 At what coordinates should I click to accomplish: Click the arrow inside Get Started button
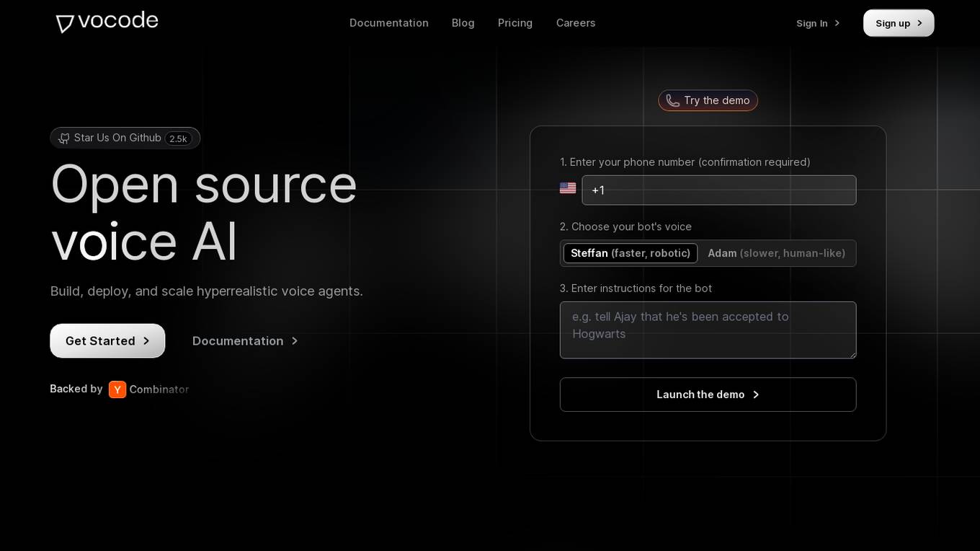[x=146, y=341]
